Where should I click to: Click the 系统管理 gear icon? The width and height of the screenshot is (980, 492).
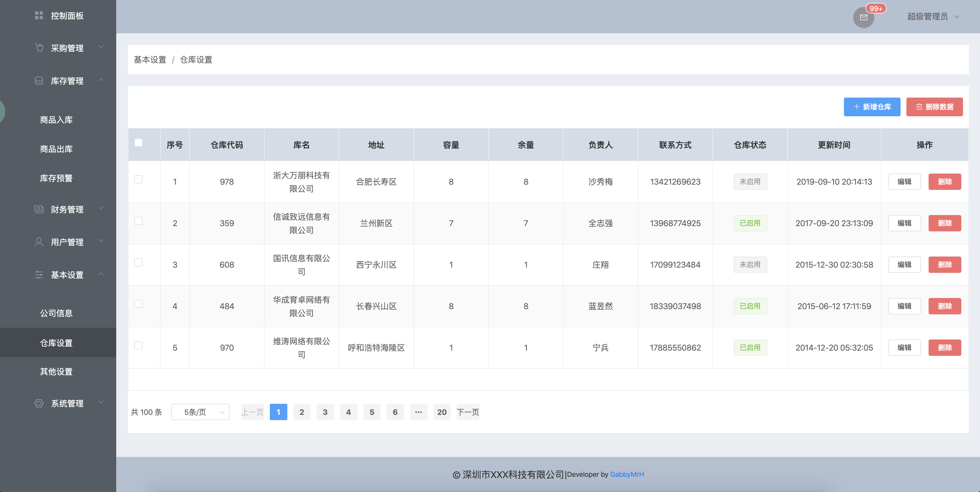tap(39, 403)
